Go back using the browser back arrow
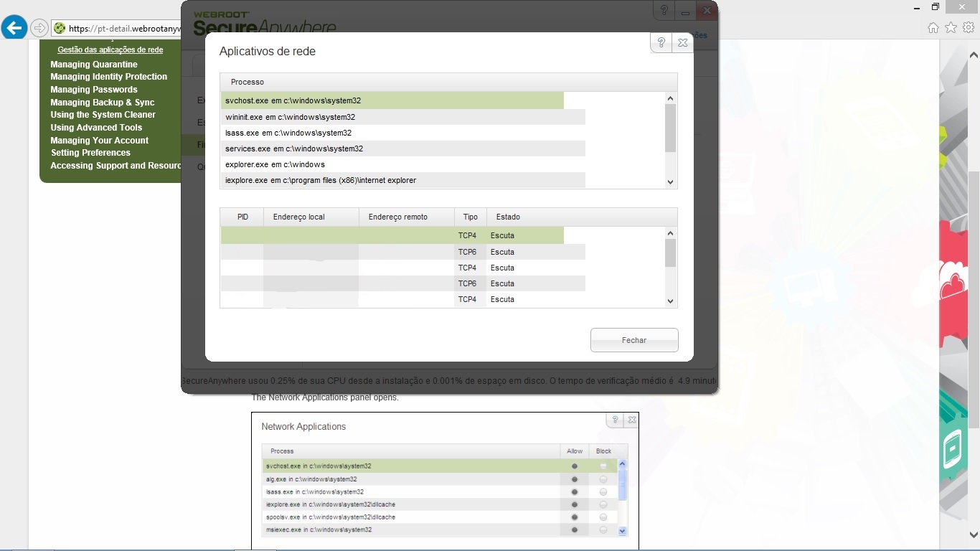The image size is (980, 551). (14, 28)
